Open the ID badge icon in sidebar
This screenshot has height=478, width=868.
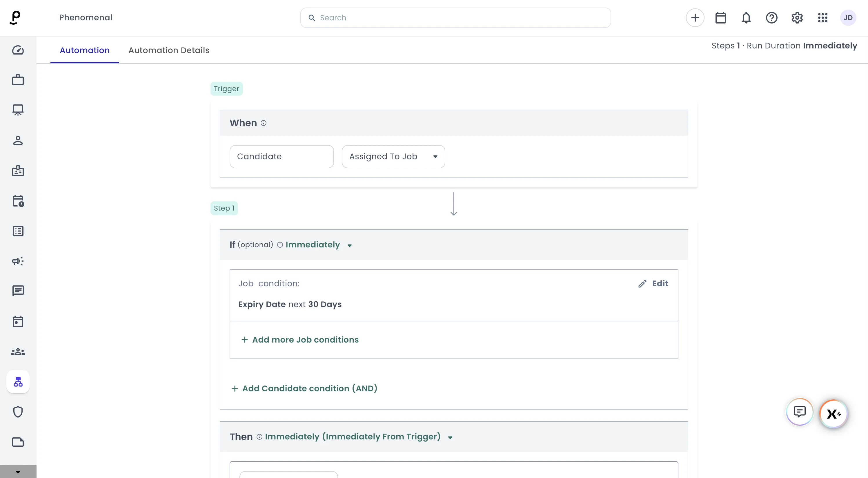[18, 171]
